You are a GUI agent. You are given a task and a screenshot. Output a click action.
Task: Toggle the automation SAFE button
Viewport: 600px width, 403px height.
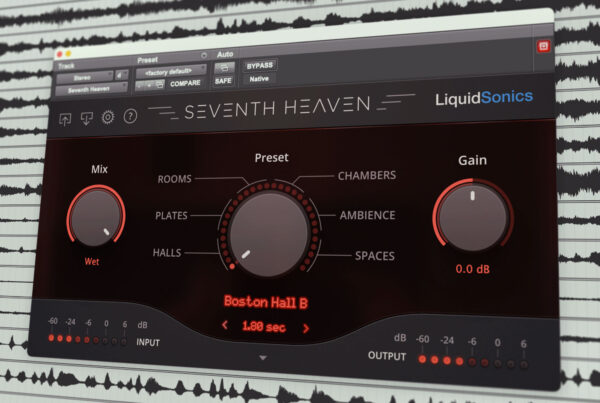(x=223, y=81)
